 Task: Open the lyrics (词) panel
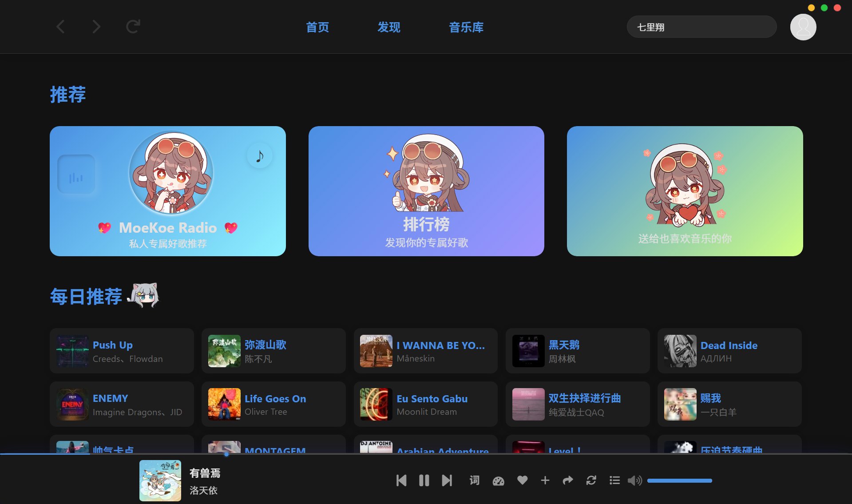tap(474, 480)
